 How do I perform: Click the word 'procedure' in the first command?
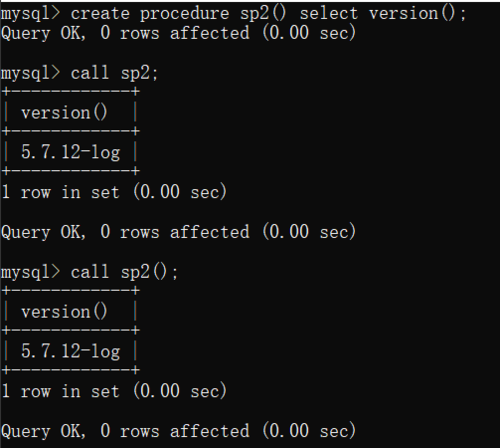[x=184, y=14]
